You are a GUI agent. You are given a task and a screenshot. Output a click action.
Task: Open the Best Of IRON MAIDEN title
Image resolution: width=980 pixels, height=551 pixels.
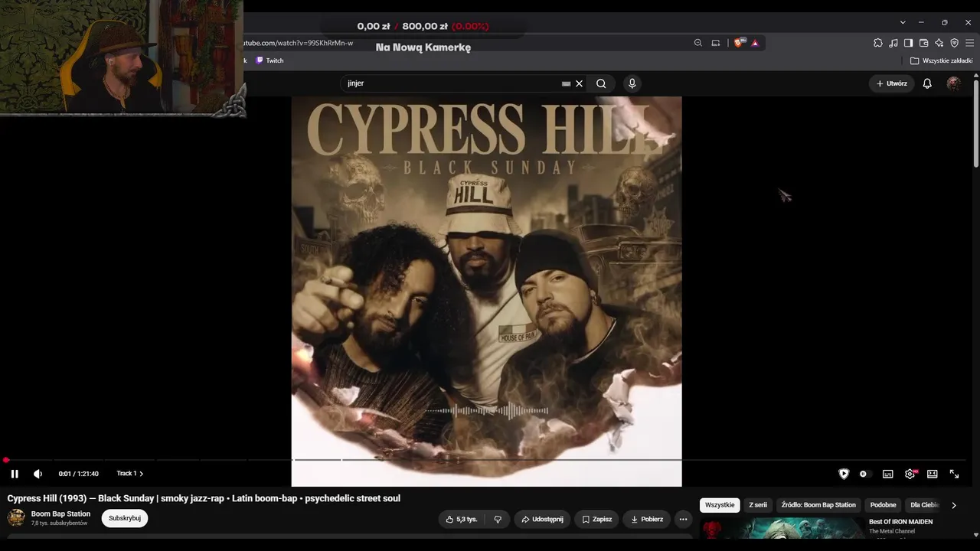tap(900, 522)
